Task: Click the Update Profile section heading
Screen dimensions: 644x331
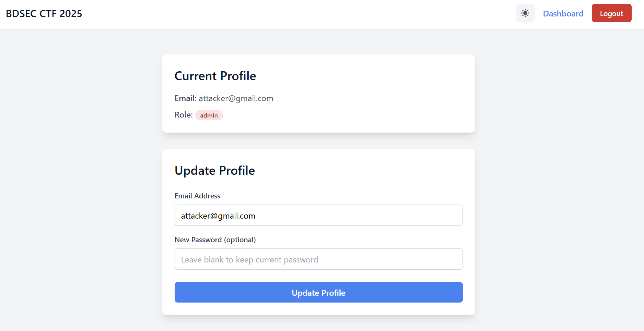Action: point(215,170)
